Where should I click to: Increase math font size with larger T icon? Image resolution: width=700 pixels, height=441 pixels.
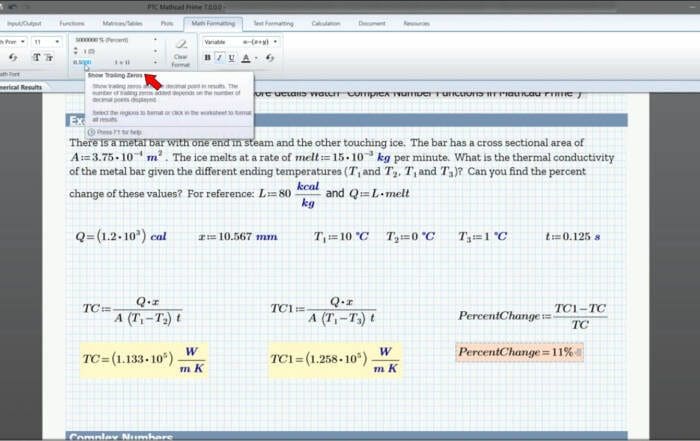(x=36, y=57)
